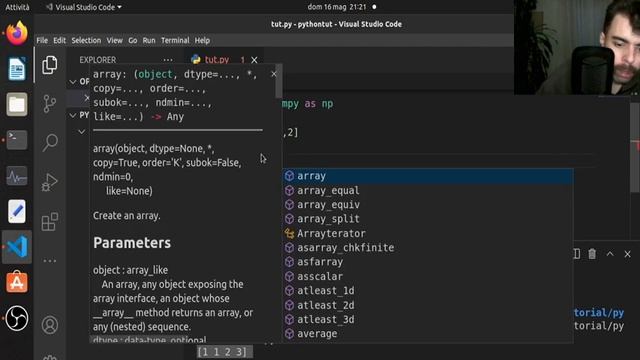The height and width of the screenshot is (360, 640).
Task: Choose Arrayterator class suggestion
Action: click(428, 233)
